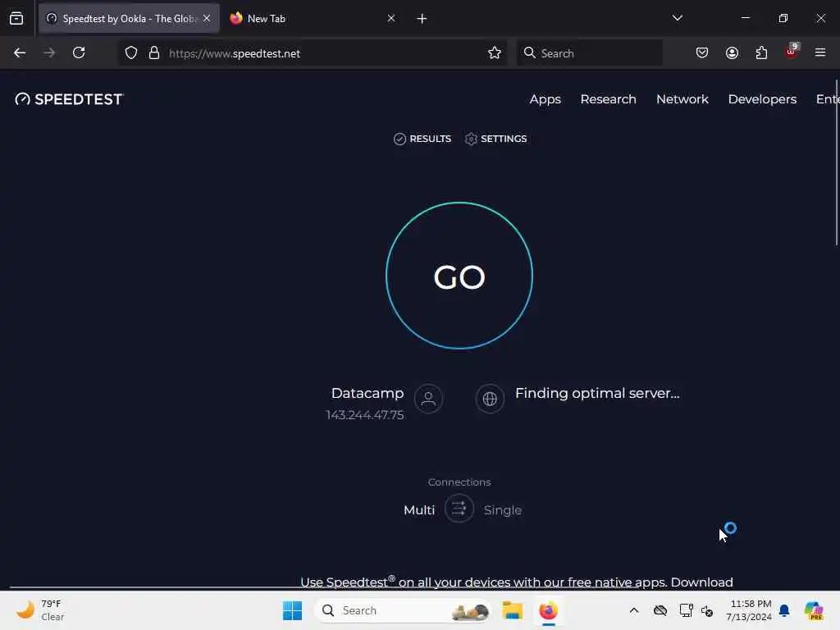
Task: Open the Windows Start menu
Action: pos(293,610)
